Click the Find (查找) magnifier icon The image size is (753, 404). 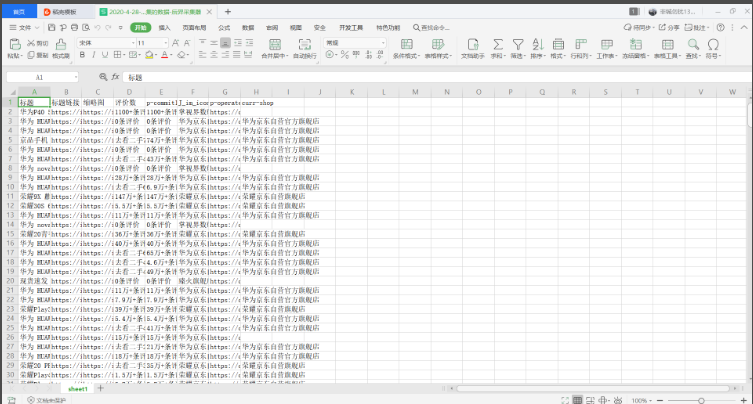click(693, 44)
